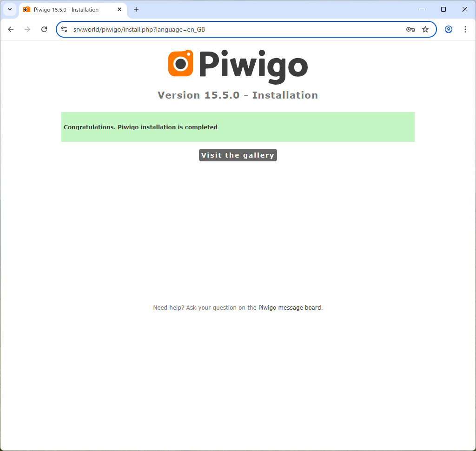Open a new tab with plus button
This screenshot has width=476, height=451.
click(x=136, y=9)
